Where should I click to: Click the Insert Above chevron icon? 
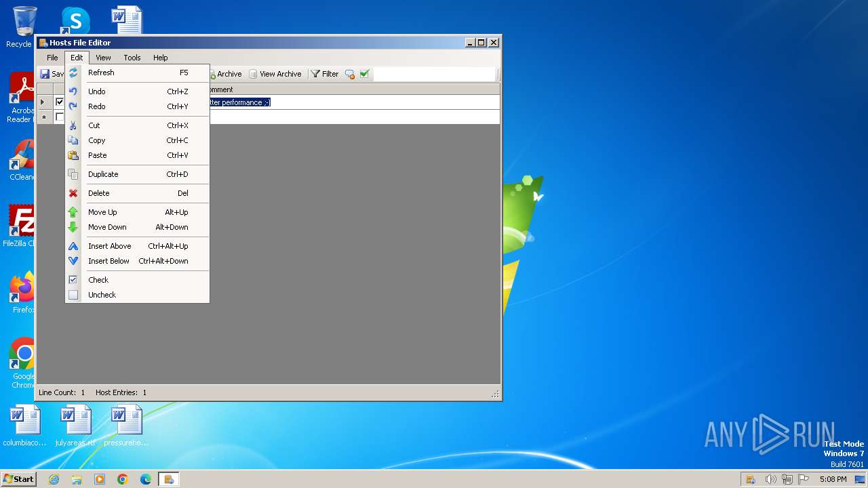click(x=73, y=246)
